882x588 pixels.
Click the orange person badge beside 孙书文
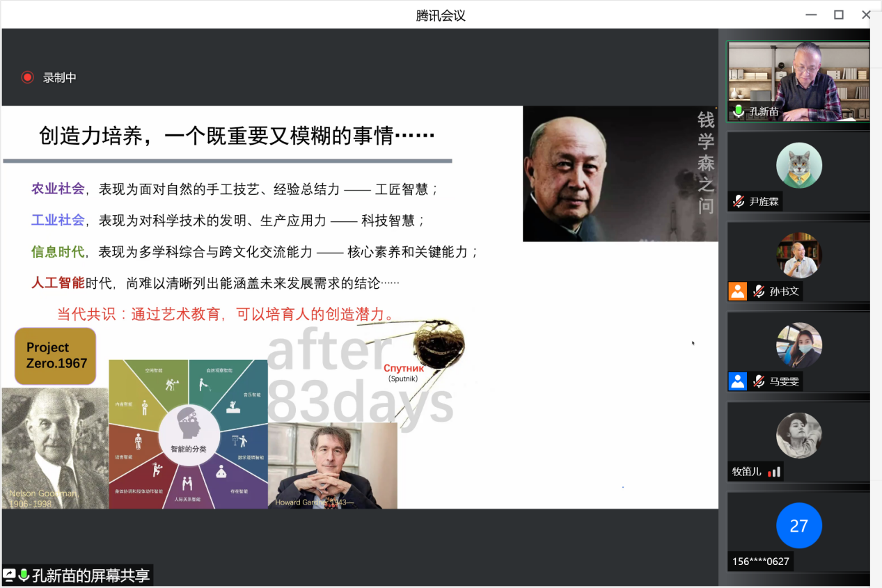click(738, 291)
